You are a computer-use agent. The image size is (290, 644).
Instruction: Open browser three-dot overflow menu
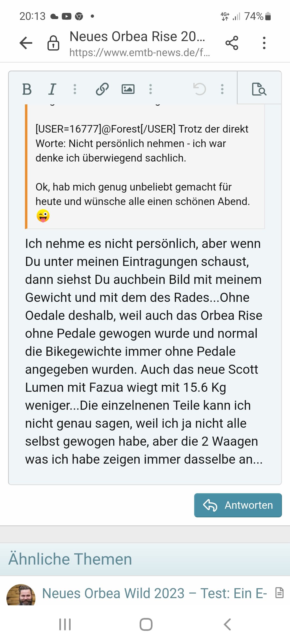(x=264, y=43)
